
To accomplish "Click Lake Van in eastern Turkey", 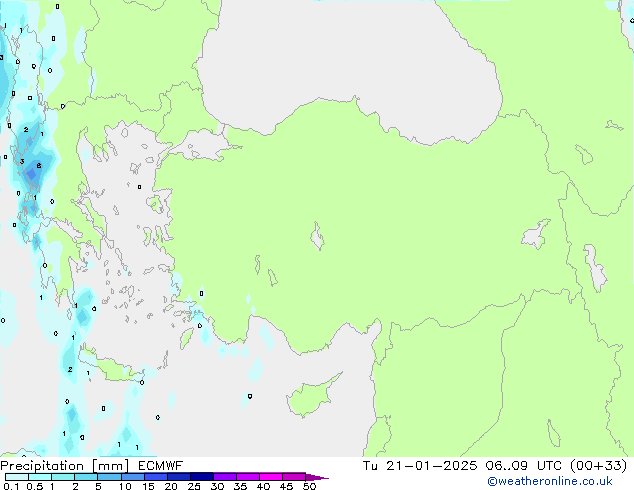I will pyautogui.click(x=536, y=235).
